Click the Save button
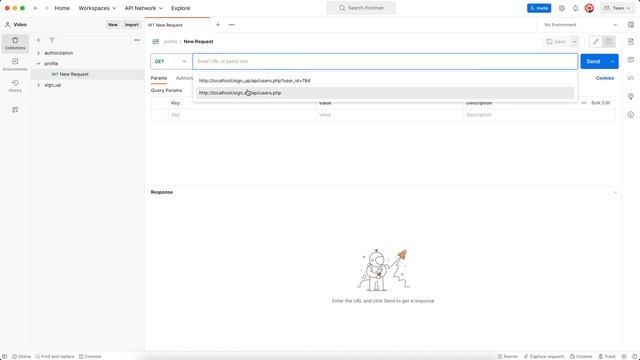Image resolution: width=640 pixels, height=360 pixels. coord(556,42)
